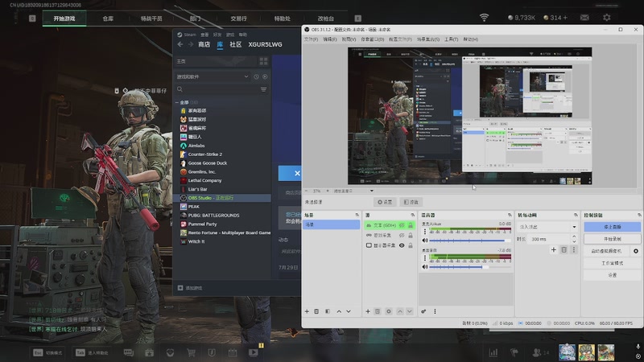Open 游戏和软件 dropdown in Steam library
Image resolution: width=644 pixels, height=362 pixels.
213,76
